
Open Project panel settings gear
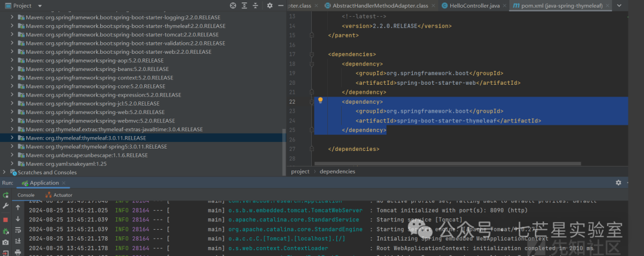pyautogui.click(x=270, y=6)
